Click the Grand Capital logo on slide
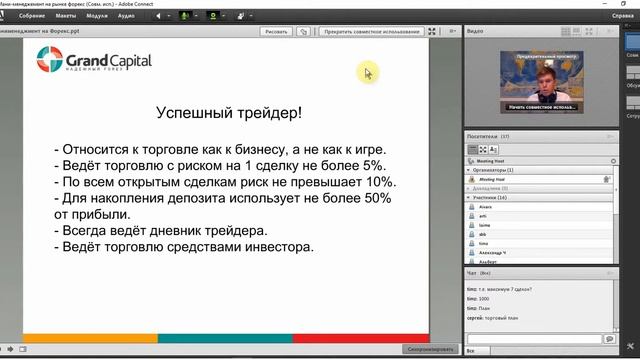This screenshot has width=640, height=360. coord(94,60)
